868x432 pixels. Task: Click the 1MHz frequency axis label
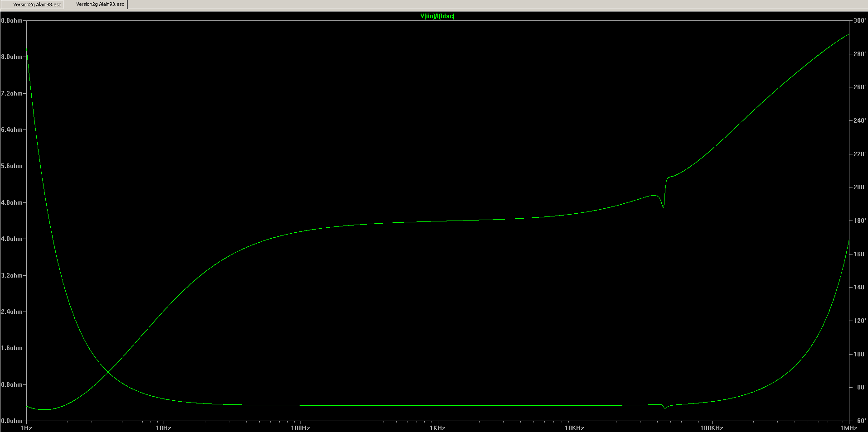click(x=849, y=428)
